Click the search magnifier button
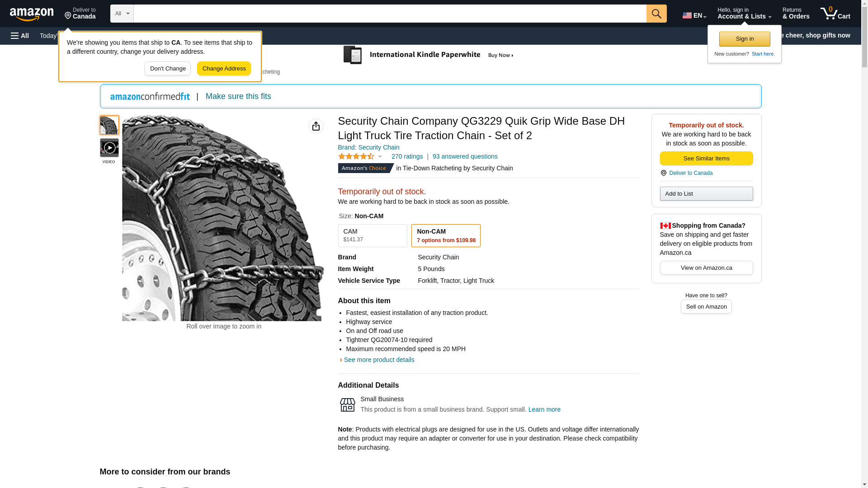 656,14
